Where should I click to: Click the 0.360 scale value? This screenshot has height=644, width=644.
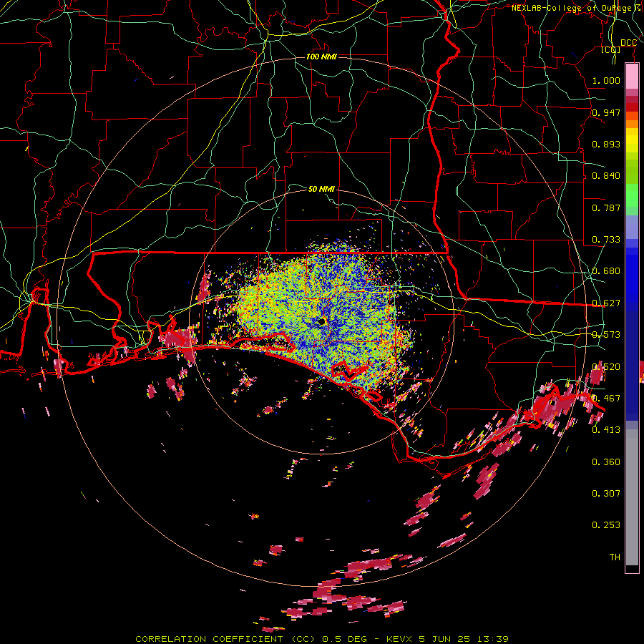click(606, 462)
